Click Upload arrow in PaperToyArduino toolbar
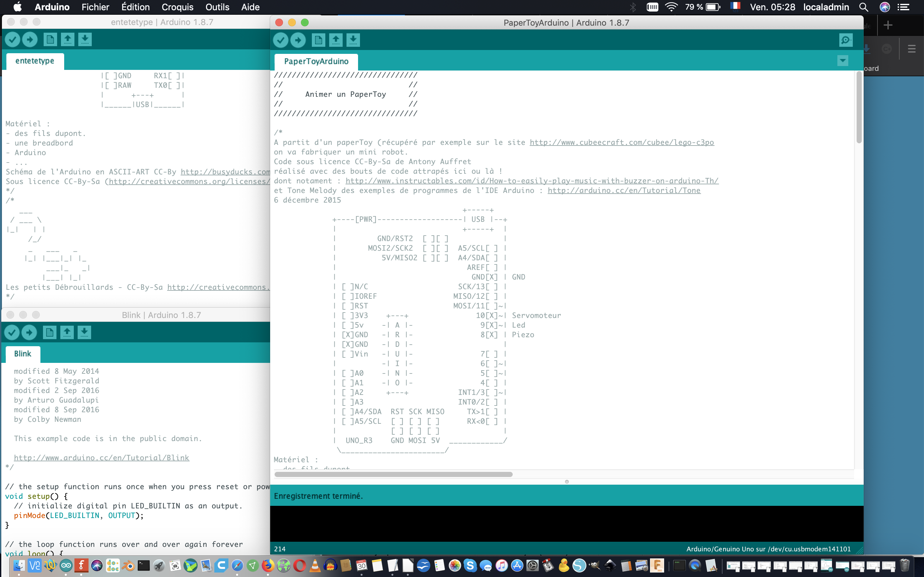The height and width of the screenshot is (577, 924). coord(298,40)
